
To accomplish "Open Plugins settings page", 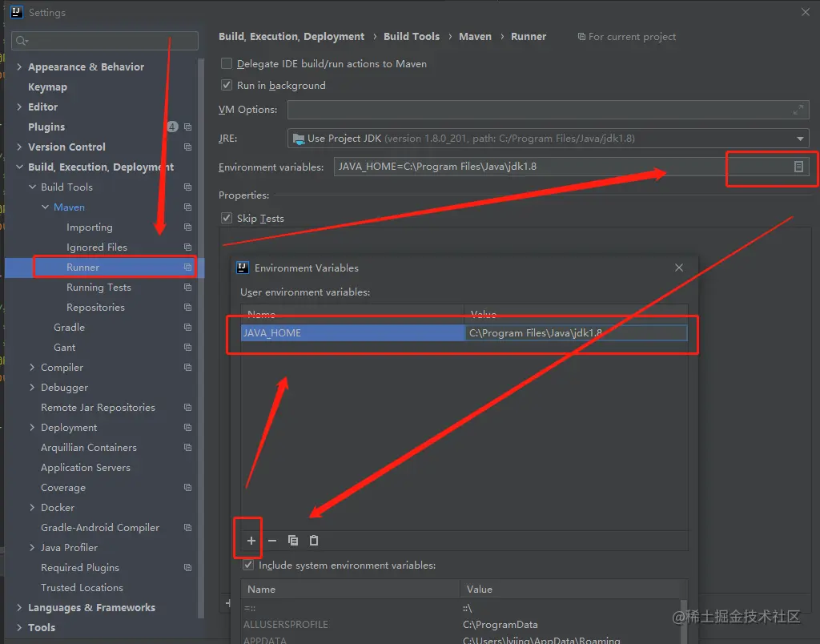I will [x=46, y=127].
